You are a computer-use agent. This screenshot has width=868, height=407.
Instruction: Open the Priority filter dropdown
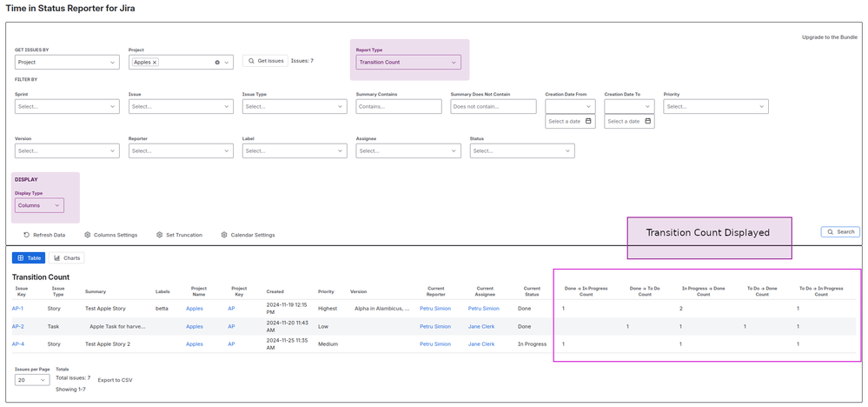tap(716, 106)
